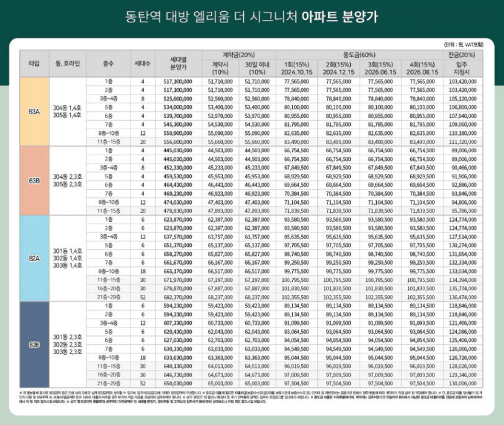Select the '세대수' column header
Image resolution: width=504 pixels, height=425 pixels.
click(143, 63)
